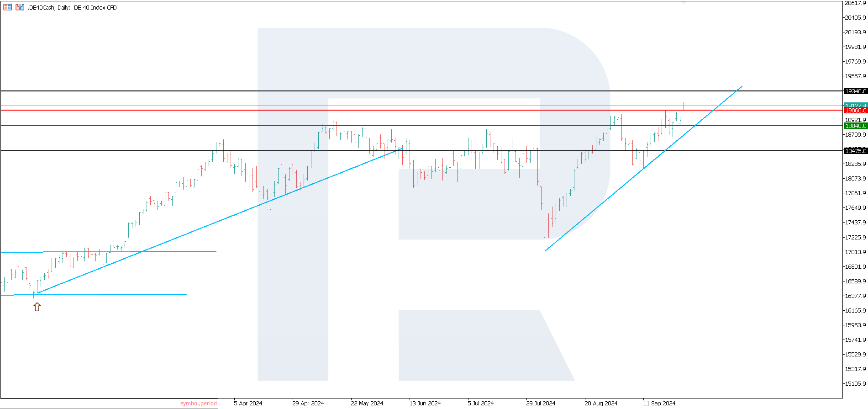Click the 15741.9 price scale value
This screenshot has width=868, height=409.
point(855,340)
